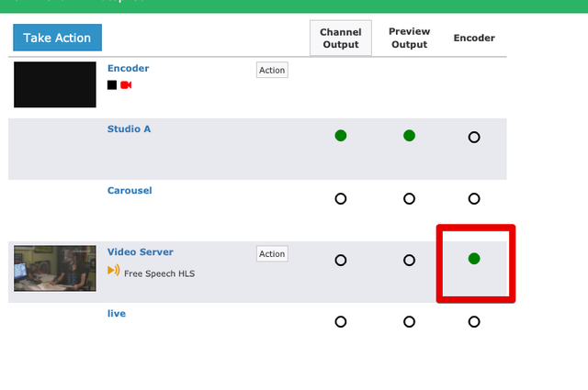Open the Studio A link
The image size is (588, 390).
(x=129, y=128)
